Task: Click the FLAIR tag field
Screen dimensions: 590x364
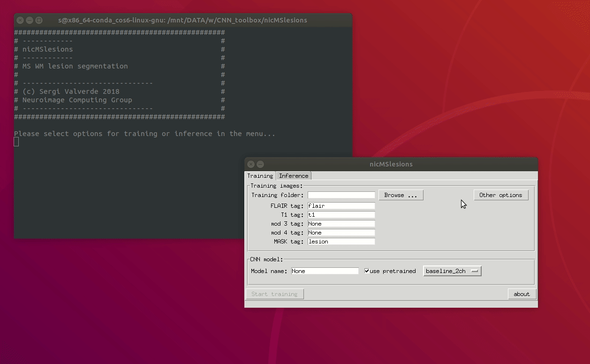Action: tap(341, 206)
